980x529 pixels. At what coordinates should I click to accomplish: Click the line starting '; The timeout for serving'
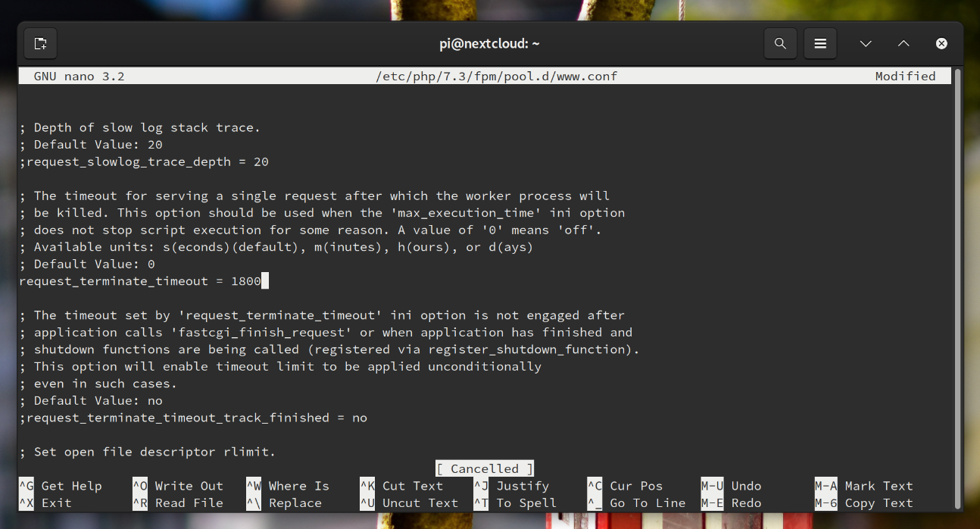[x=314, y=196]
